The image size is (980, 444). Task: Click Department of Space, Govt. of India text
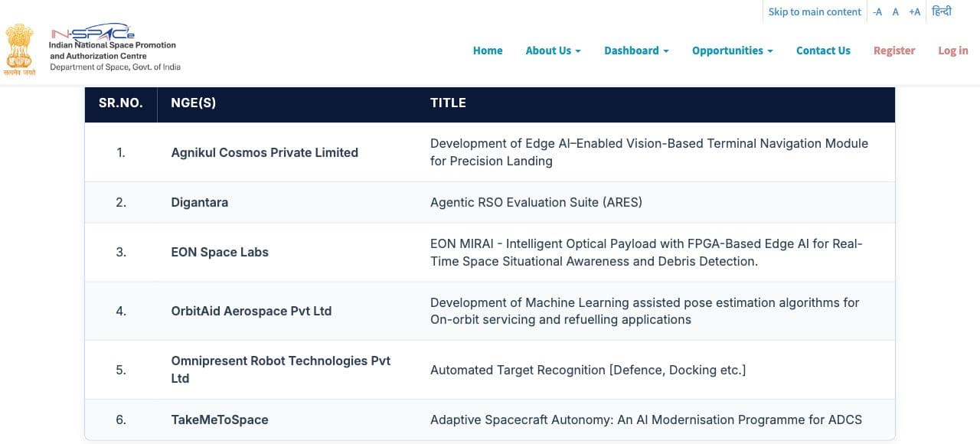point(116,67)
